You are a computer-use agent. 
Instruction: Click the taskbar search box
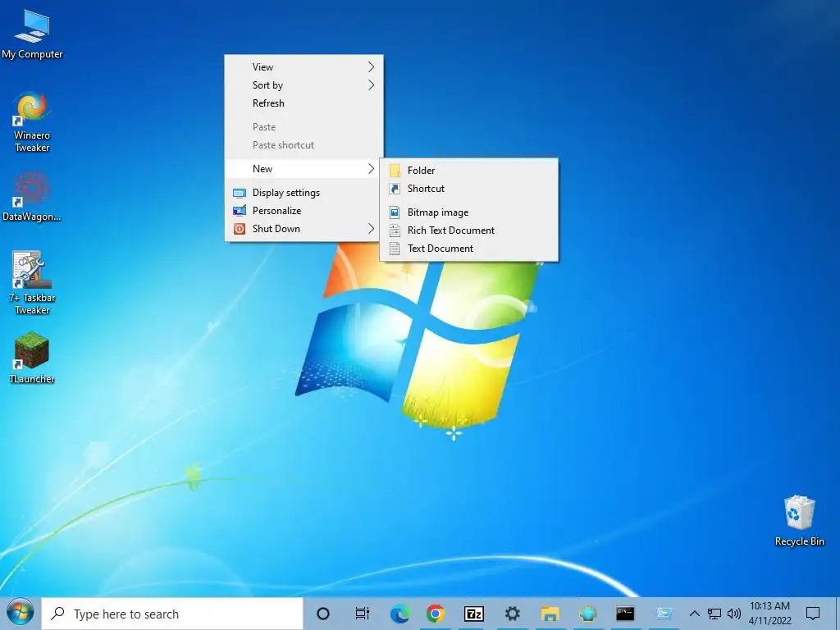tap(172, 614)
